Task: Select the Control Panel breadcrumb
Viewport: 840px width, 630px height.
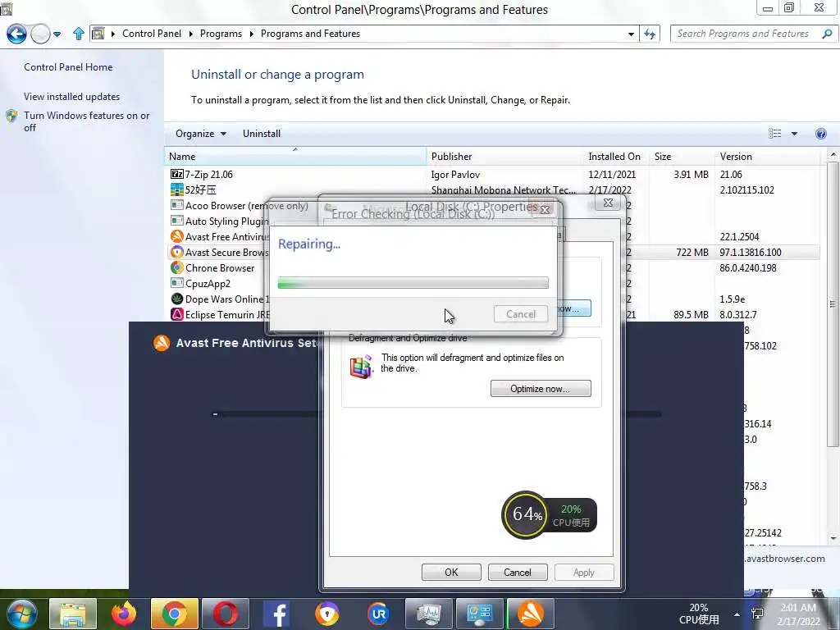Action: 152,34
